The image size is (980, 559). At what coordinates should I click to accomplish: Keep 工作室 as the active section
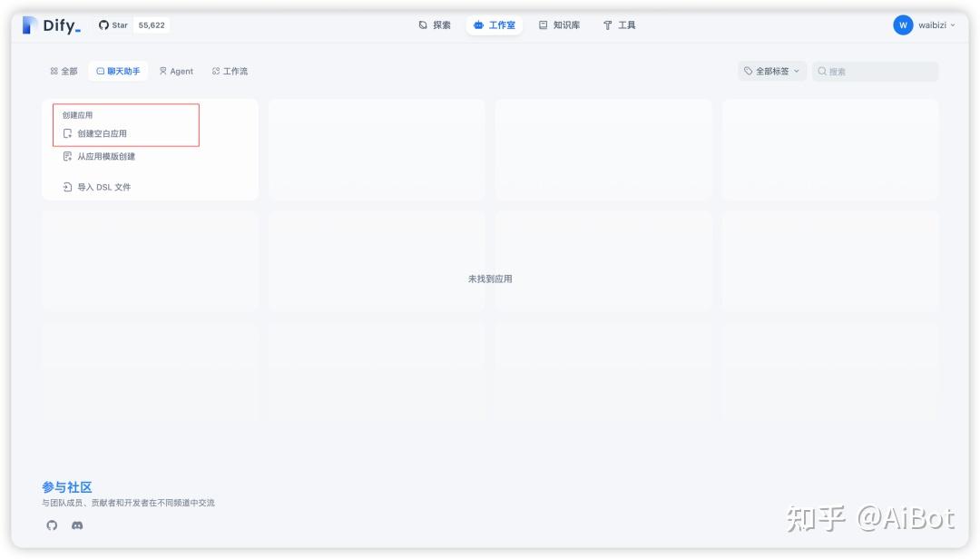[495, 25]
